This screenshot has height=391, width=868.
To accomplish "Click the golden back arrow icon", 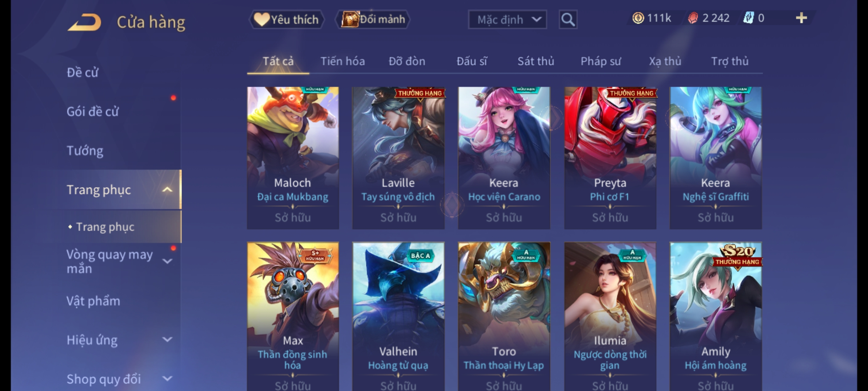I will [x=84, y=22].
